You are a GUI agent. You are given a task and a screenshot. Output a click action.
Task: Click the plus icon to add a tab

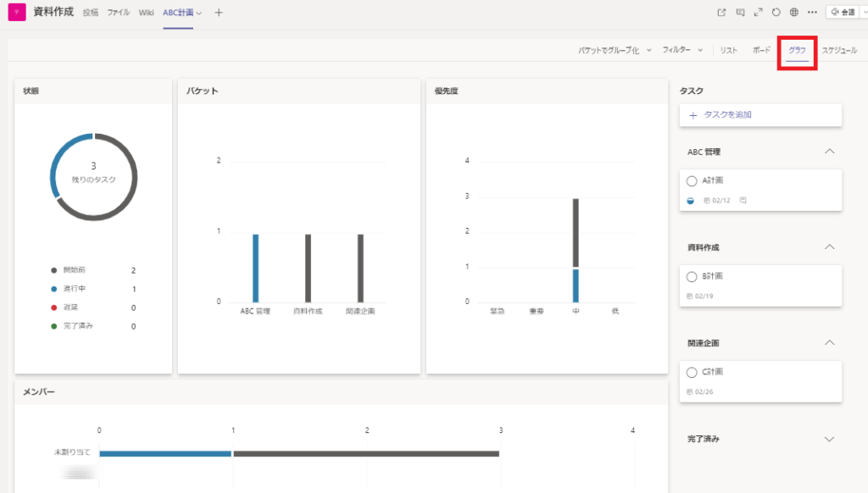tap(219, 13)
